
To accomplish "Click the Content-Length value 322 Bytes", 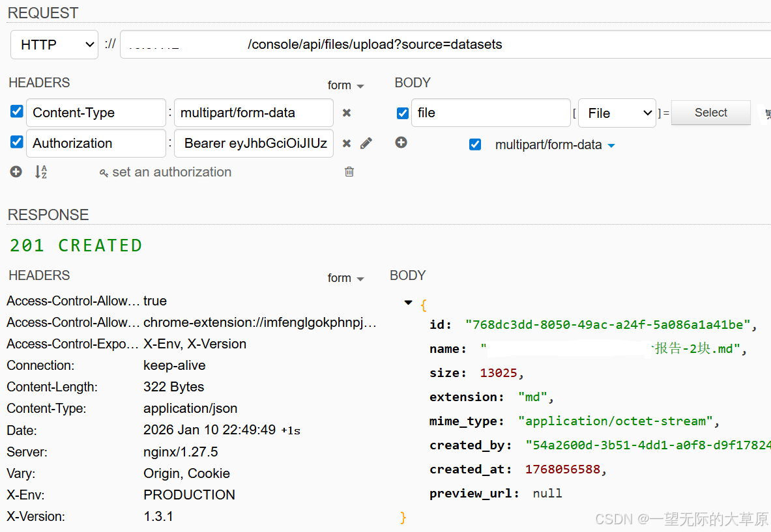I will [173, 387].
